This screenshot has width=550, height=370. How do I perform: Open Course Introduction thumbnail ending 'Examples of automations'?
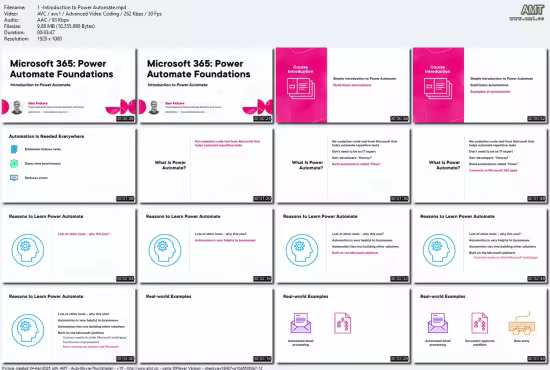[x=480, y=85]
